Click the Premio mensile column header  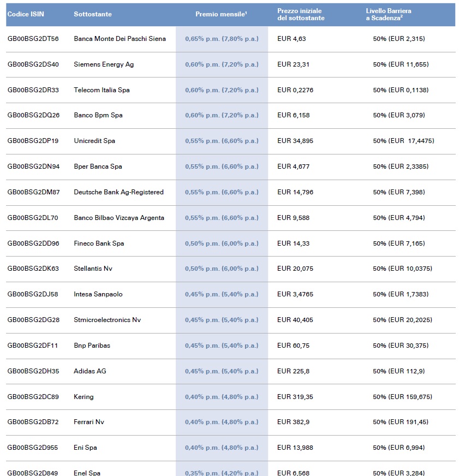tap(221, 14)
